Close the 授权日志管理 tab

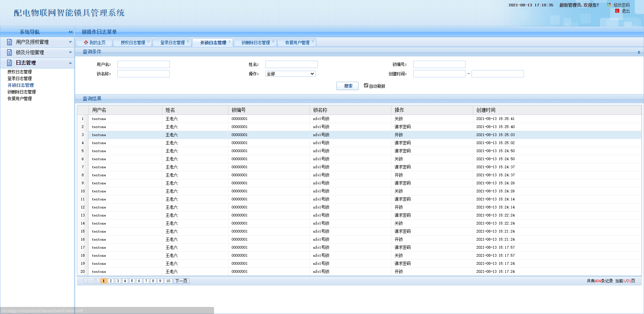[149, 42]
